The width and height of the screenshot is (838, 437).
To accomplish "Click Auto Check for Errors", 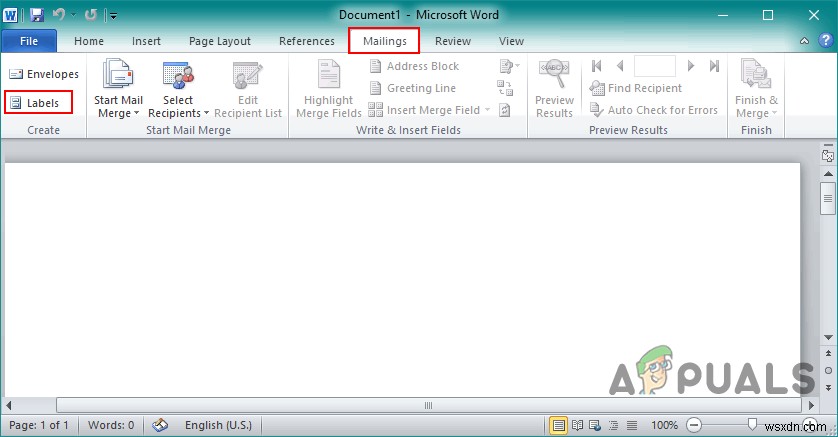I will point(654,110).
